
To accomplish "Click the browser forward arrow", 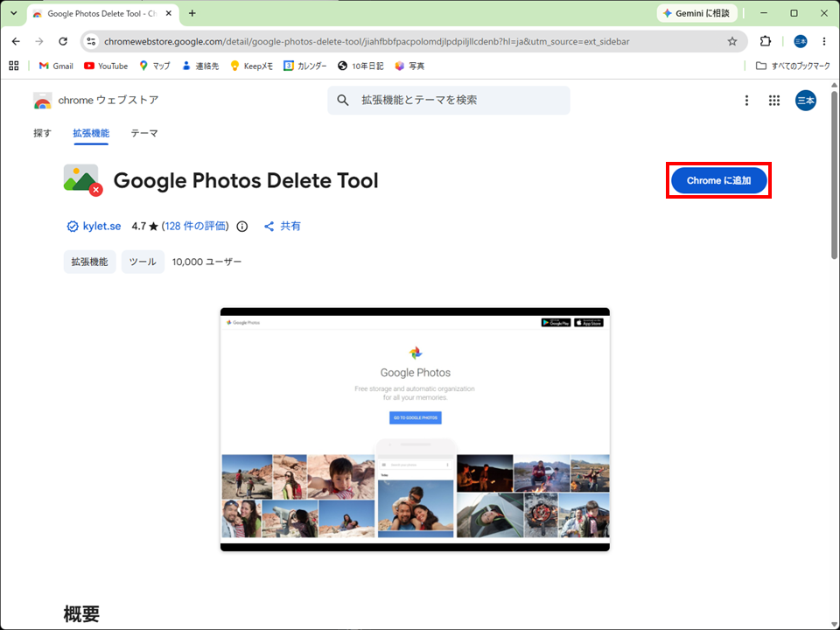I will coord(39,41).
